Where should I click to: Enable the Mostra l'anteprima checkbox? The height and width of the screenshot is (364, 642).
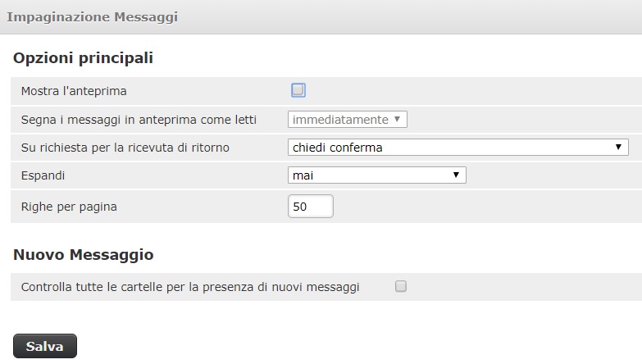[x=298, y=90]
